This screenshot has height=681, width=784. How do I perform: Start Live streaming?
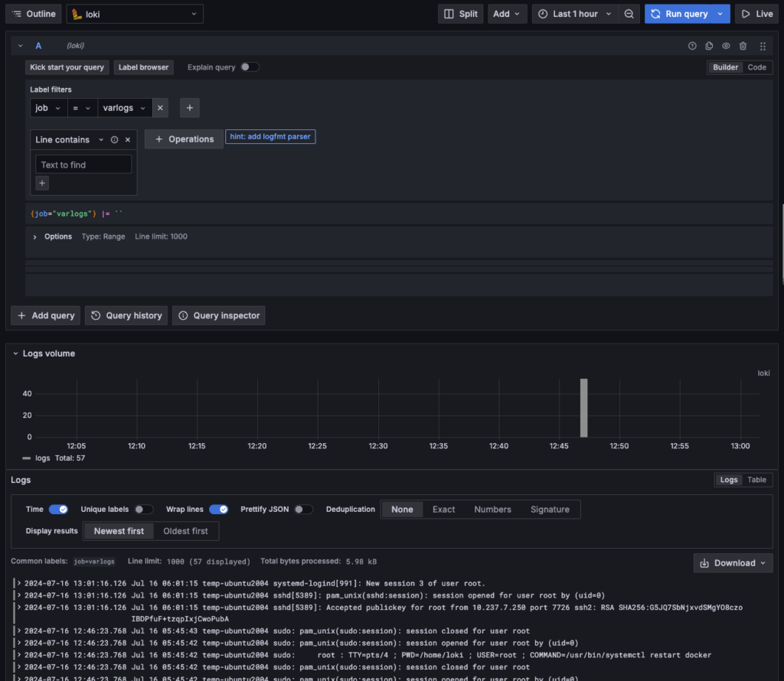pyautogui.click(x=756, y=14)
